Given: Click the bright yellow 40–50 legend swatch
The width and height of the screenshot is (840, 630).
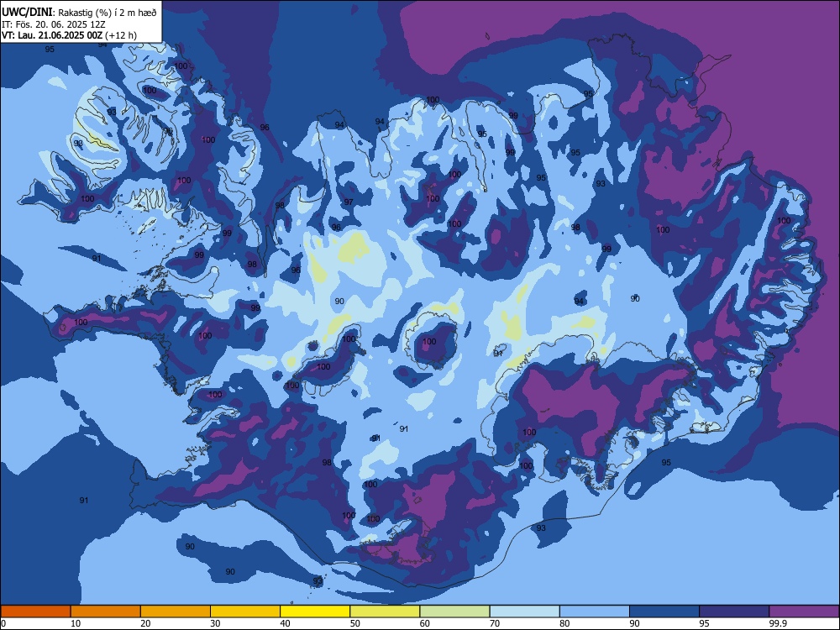Looking at the screenshot, I should 315,612.
